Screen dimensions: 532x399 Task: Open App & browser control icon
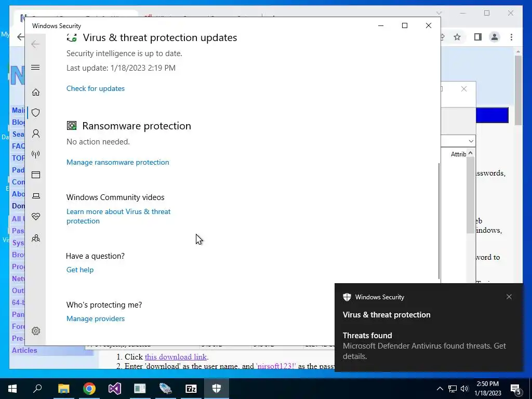36,175
